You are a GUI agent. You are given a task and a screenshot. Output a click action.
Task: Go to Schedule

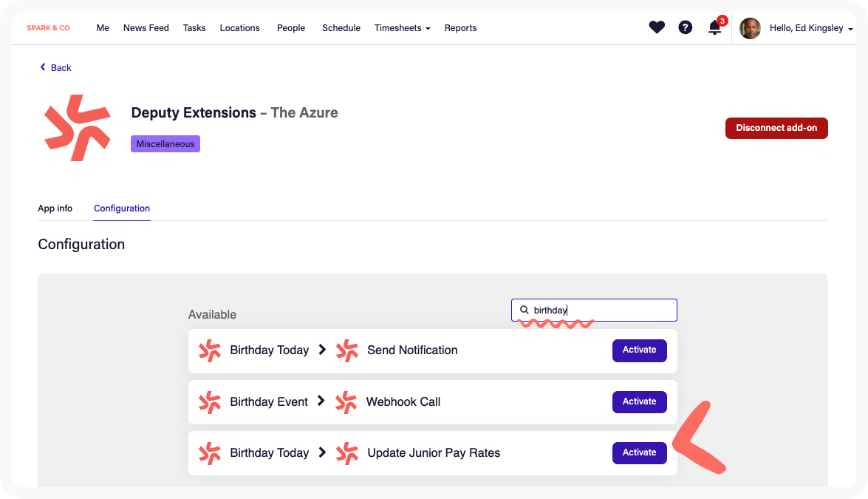(341, 27)
